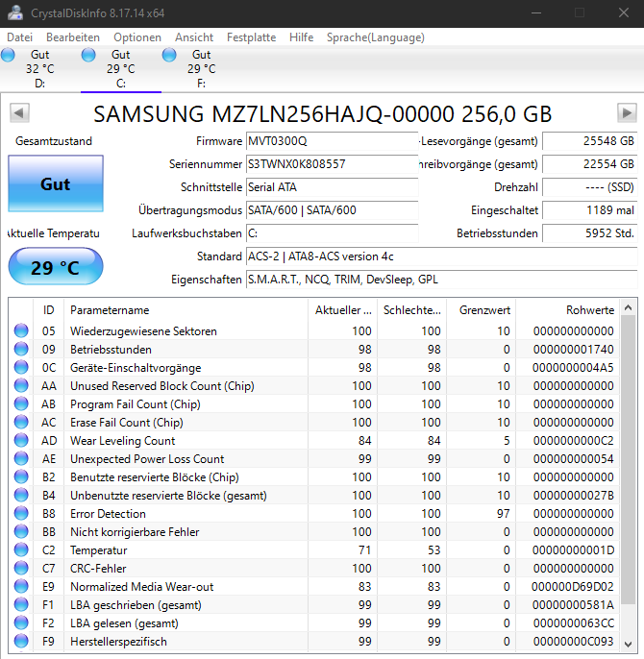Click Eingeschaltet value 1189 mal
Image resolution: width=644 pixels, height=659 pixels.
tap(590, 210)
